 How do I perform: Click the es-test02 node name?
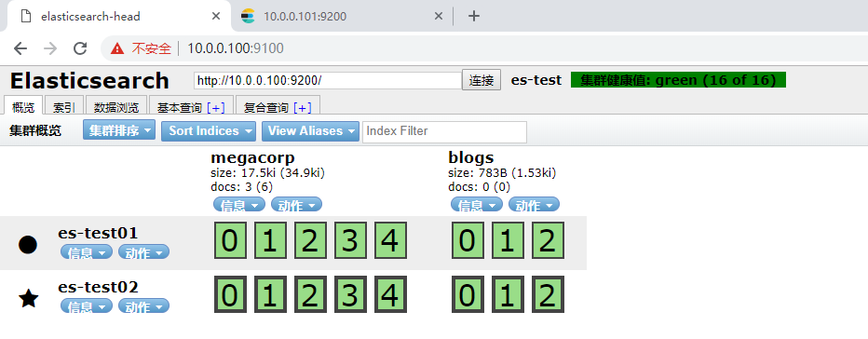(x=98, y=287)
